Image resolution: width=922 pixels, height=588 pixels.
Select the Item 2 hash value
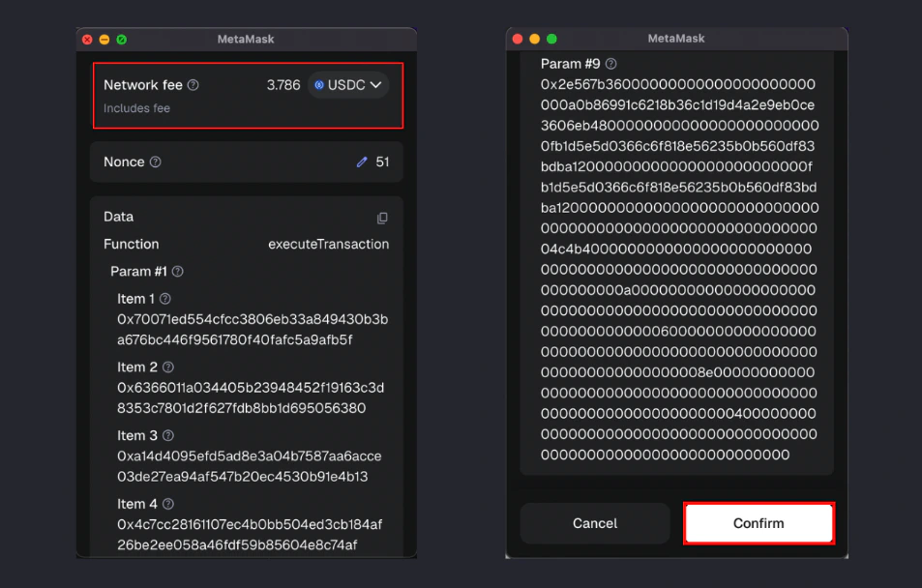(251, 398)
